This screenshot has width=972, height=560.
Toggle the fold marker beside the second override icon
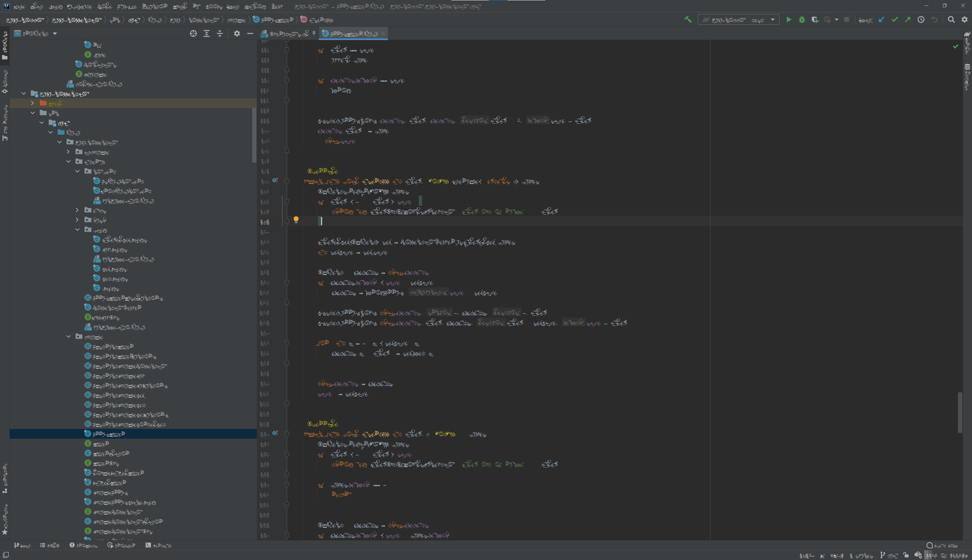click(287, 434)
